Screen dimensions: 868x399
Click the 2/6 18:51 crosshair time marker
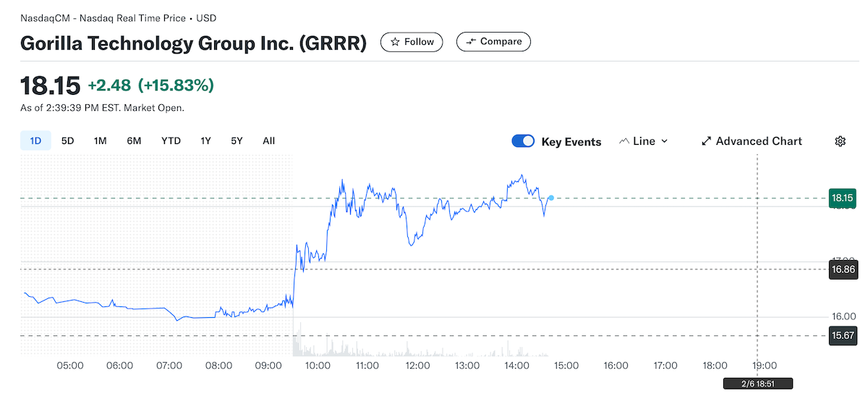pyautogui.click(x=757, y=384)
